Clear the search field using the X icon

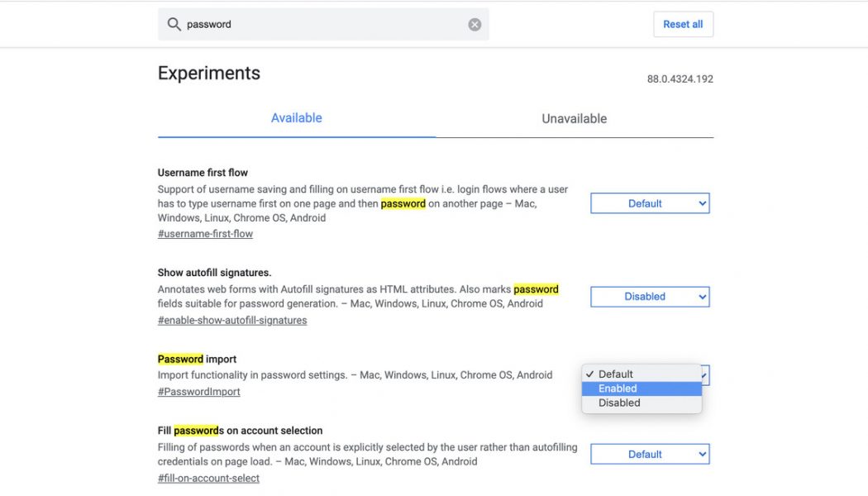point(474,24)
